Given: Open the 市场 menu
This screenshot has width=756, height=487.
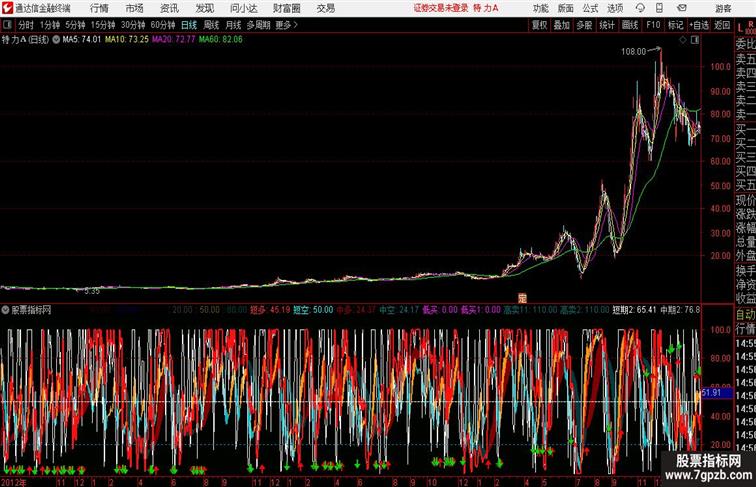Looking at the screenshot, I should tap(134, 8).
